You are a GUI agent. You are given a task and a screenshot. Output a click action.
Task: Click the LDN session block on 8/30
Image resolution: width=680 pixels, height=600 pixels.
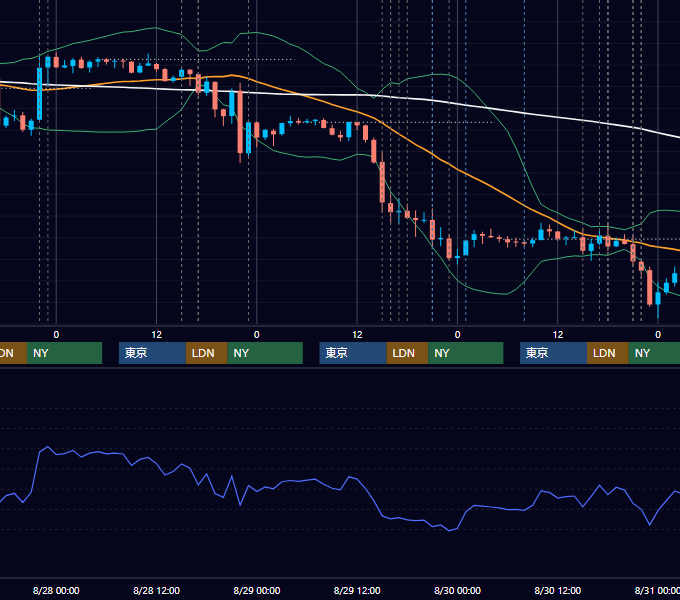tap(608, 353)
